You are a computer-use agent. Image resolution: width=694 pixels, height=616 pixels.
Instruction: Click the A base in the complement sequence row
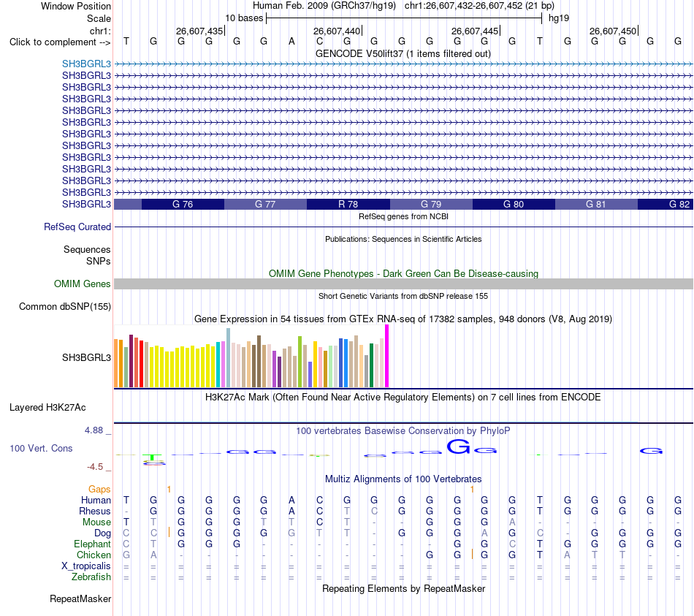pyautogui.click(x=291, y=41)
